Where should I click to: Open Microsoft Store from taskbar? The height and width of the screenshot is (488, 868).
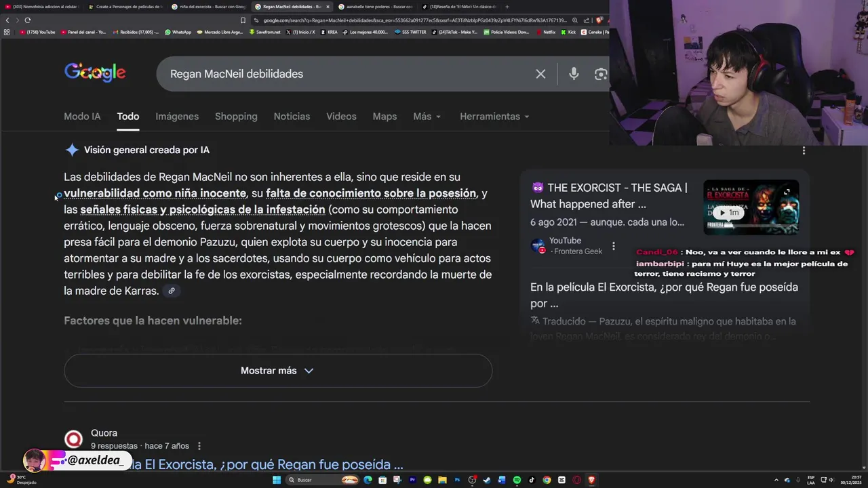[x=382, y=480]
